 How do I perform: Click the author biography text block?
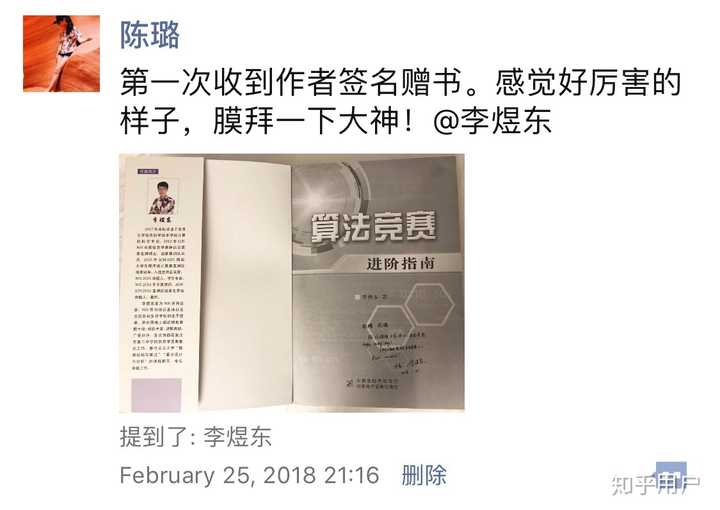[x=159, y=298]
